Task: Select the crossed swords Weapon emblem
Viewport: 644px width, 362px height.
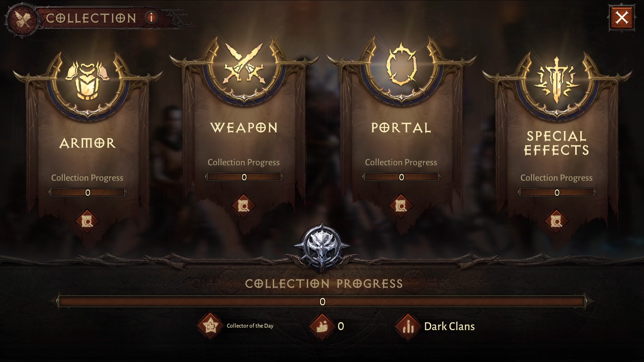Action: [245, 64]
